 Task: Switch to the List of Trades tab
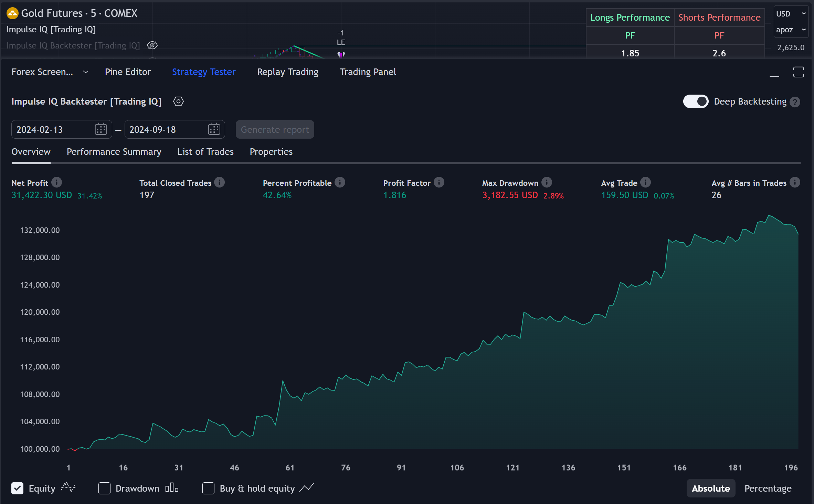coord(205,152)
